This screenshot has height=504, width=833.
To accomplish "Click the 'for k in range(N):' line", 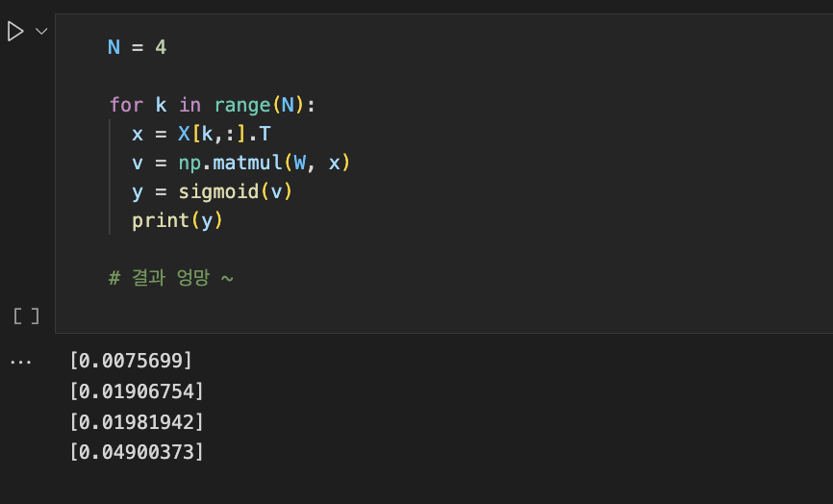I will point(212,105).
